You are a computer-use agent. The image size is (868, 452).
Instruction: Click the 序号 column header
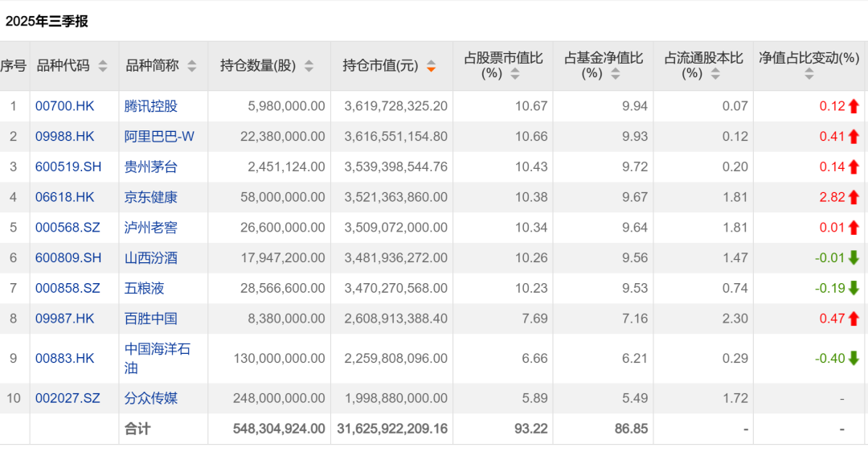pos(13,66)
